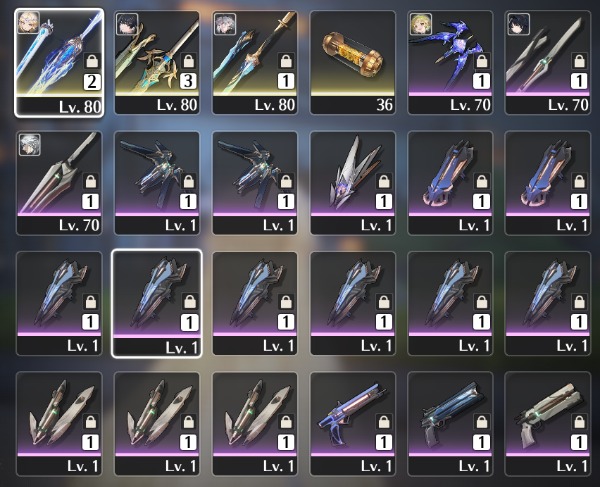Select the last blue-pink rectifier in second row

click(x=548, y=183)
